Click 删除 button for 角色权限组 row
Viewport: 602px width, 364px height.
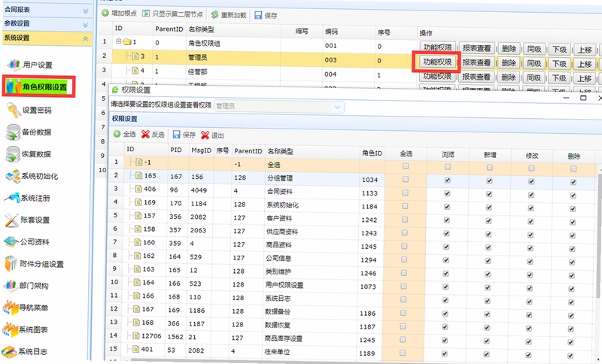coord(509,49)
